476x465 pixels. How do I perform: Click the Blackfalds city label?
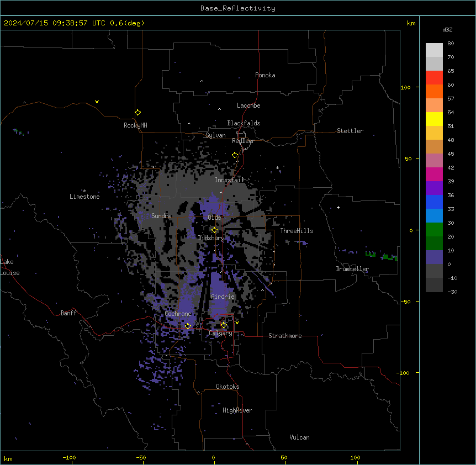click(x=244, y=123)
